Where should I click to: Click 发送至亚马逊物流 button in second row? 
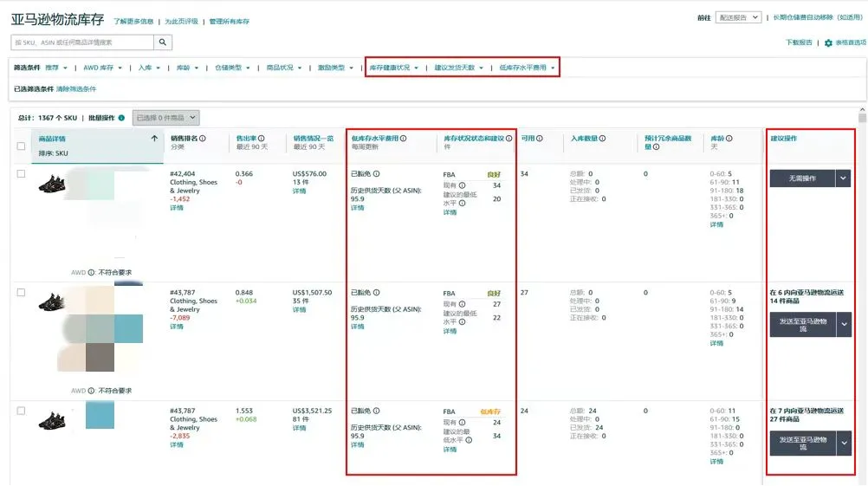click(x=802, y=324)
